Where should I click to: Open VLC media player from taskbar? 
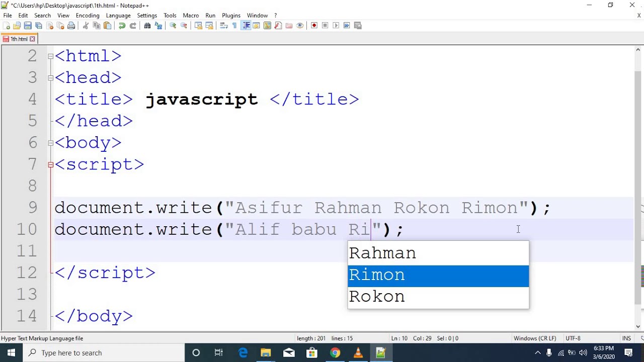pyautogui.click(x=358, y=353)
